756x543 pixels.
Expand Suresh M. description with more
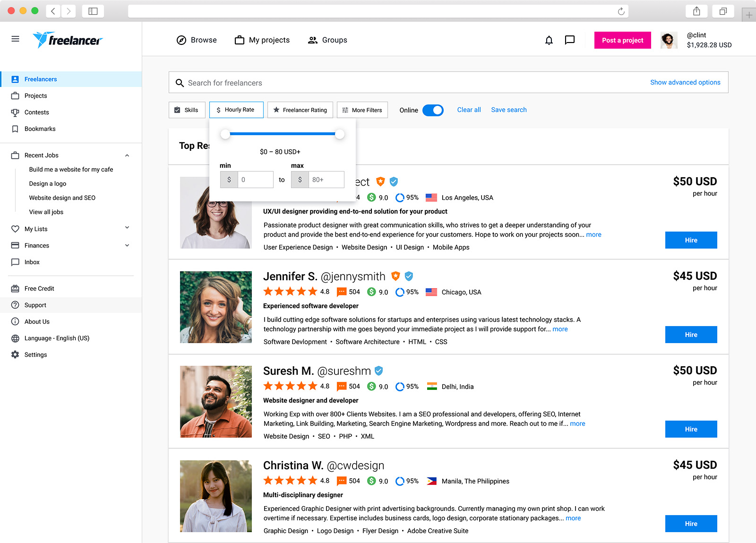[577, 424]
